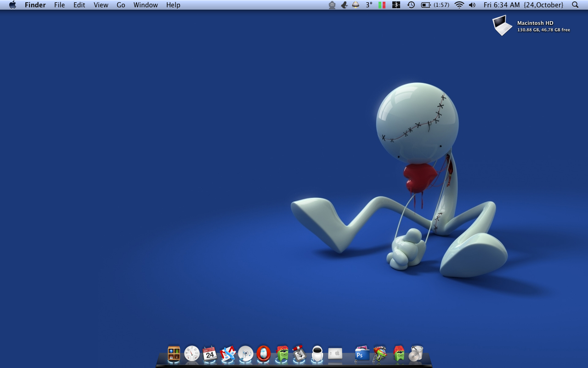
Task: Expand the battery status menu
Action: click(x=426, y=5)
